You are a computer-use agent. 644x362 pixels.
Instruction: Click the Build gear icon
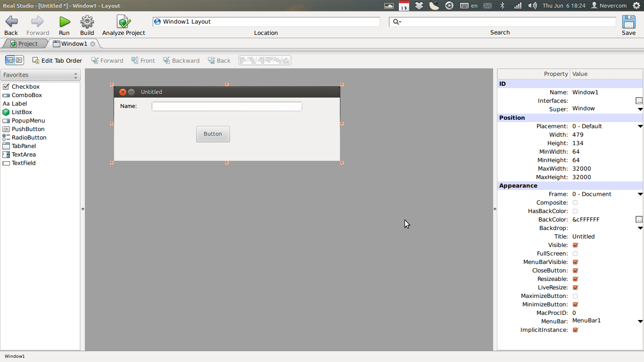point(87,22)
